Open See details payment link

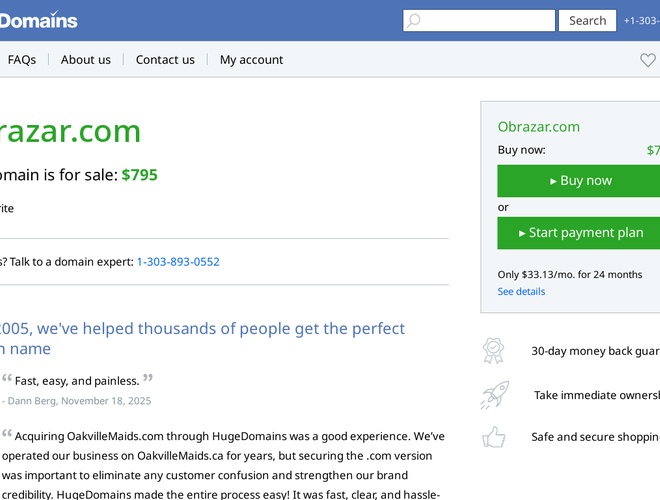click(522, 292)
